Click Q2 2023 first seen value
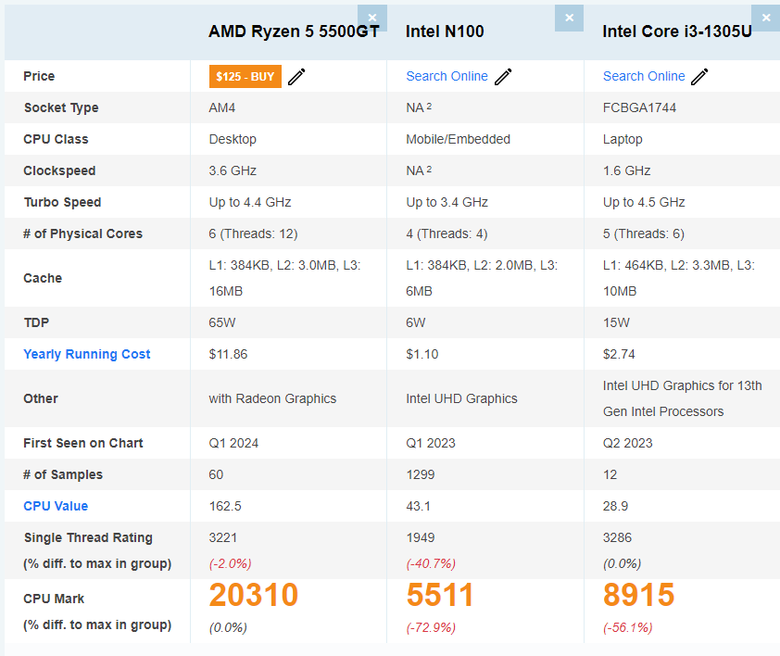 [x=627, y=443]
